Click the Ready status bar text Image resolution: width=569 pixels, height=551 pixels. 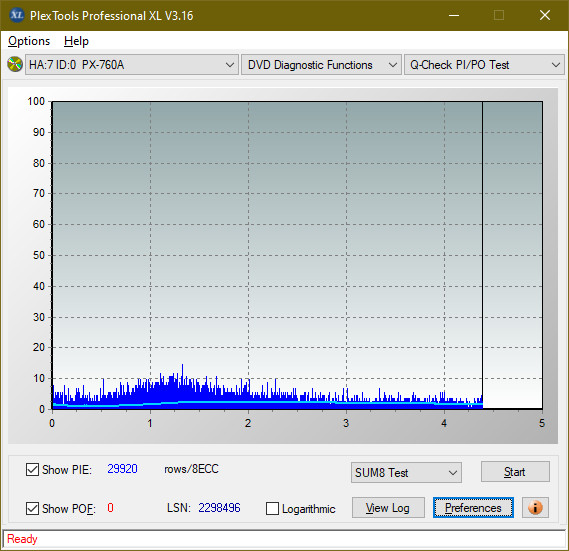tap(22, 539)
